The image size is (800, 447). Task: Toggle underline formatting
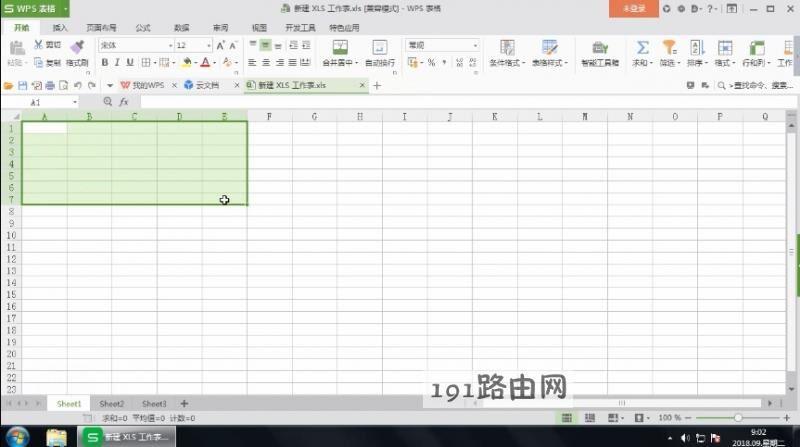(x=130, y=62)
